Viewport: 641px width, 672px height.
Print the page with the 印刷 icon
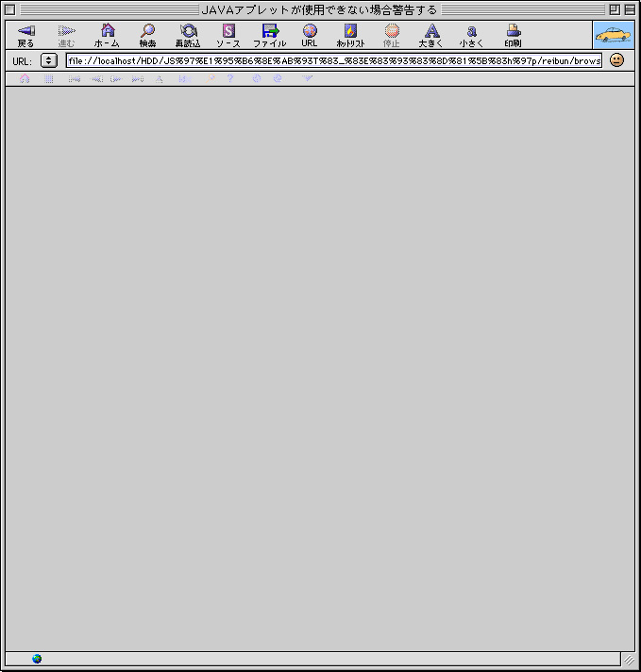pos(514,36)
